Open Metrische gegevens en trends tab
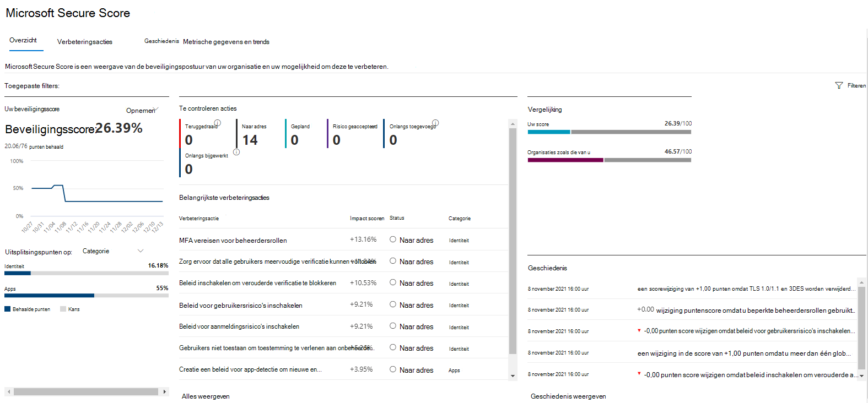The width and height of the screenshot is (868, 403). click(x=226, y=42)
